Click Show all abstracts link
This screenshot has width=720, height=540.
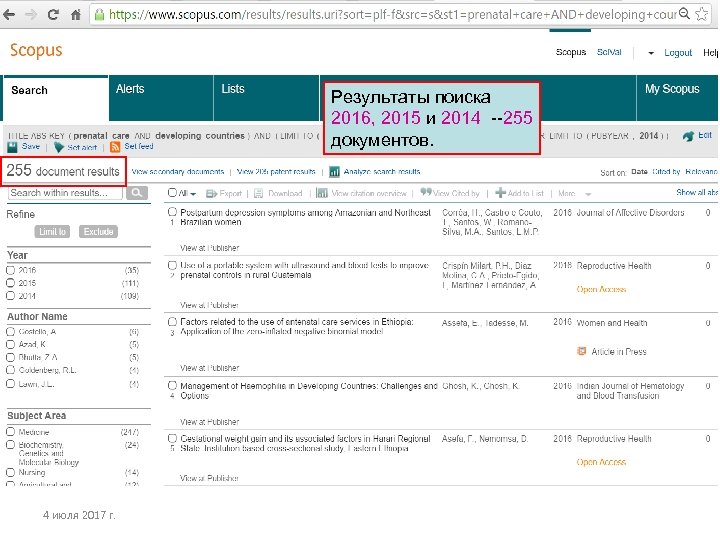[697, 192]
